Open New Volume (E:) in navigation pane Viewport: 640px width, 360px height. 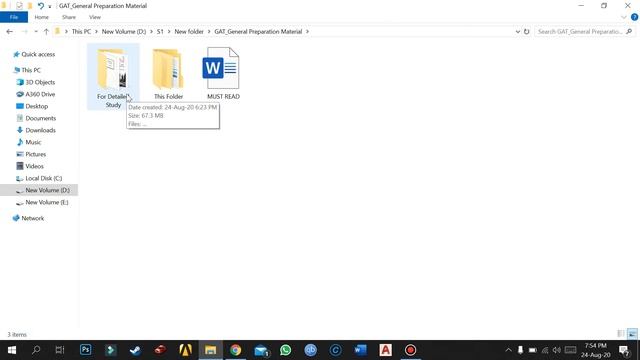coord(47,202)
